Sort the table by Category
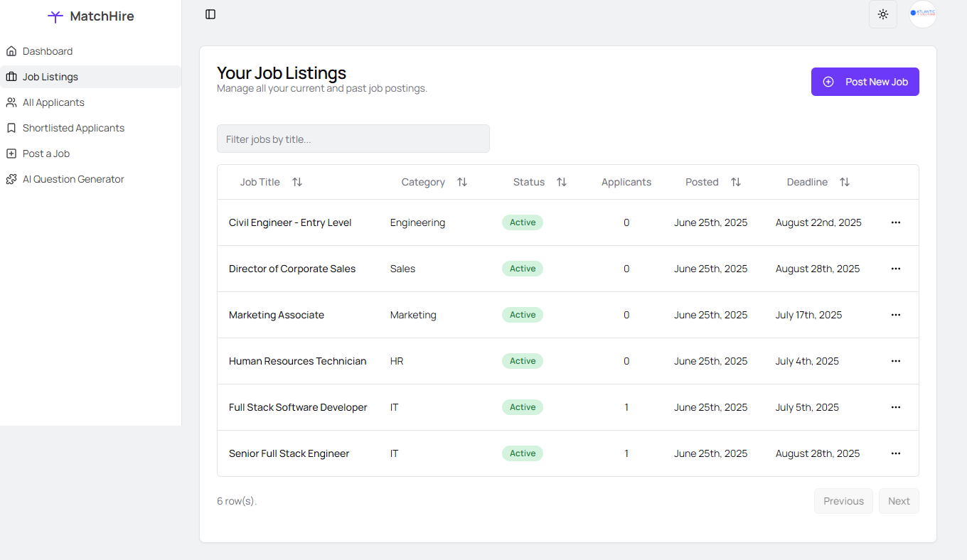 pos(462,182)
